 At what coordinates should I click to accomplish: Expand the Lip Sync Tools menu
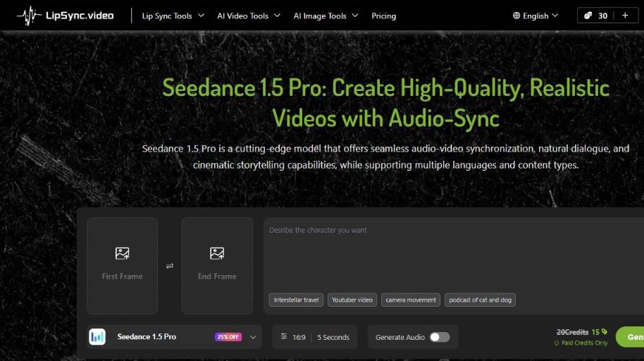click(x=173, y=16)
